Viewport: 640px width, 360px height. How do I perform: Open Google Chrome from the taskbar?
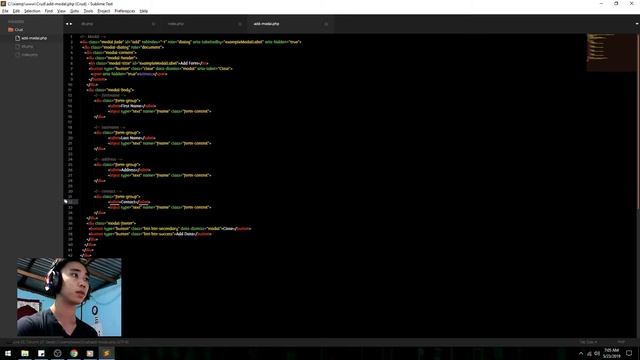pyautogui.click(x=74, y=353)
